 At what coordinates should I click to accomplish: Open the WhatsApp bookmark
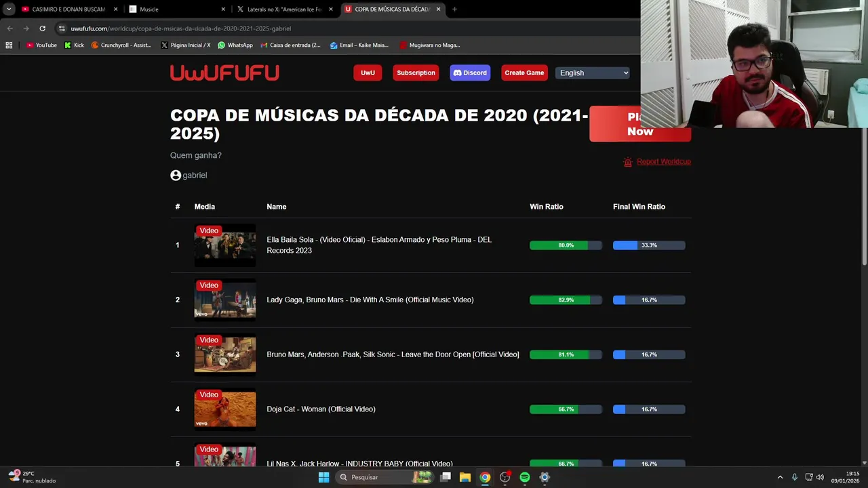pyautogui.click(x=235, y=45)
